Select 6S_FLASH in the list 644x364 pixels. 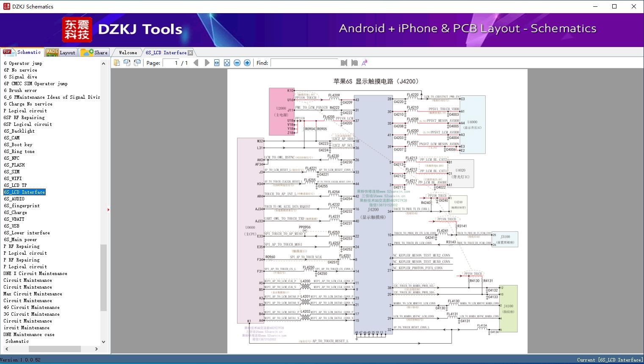pyautogui.click(x=14, y=165)
